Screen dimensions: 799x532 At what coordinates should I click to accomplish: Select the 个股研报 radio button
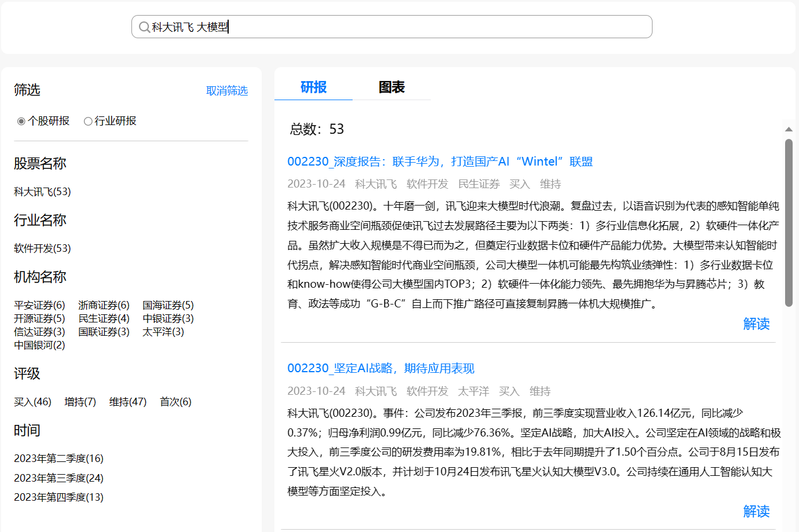21,121
